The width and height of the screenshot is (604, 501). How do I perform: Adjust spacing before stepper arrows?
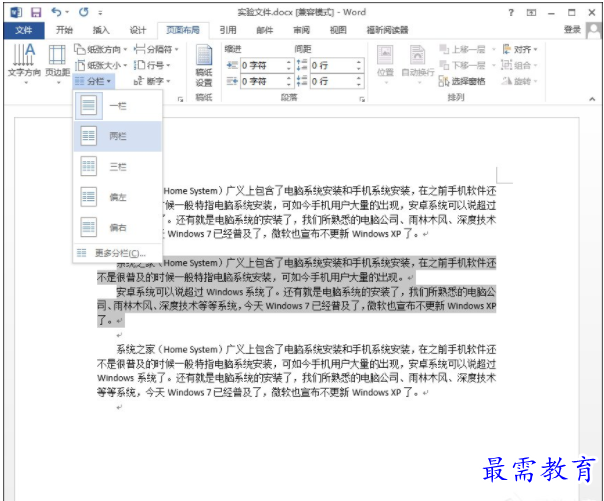tap(359, 65)
